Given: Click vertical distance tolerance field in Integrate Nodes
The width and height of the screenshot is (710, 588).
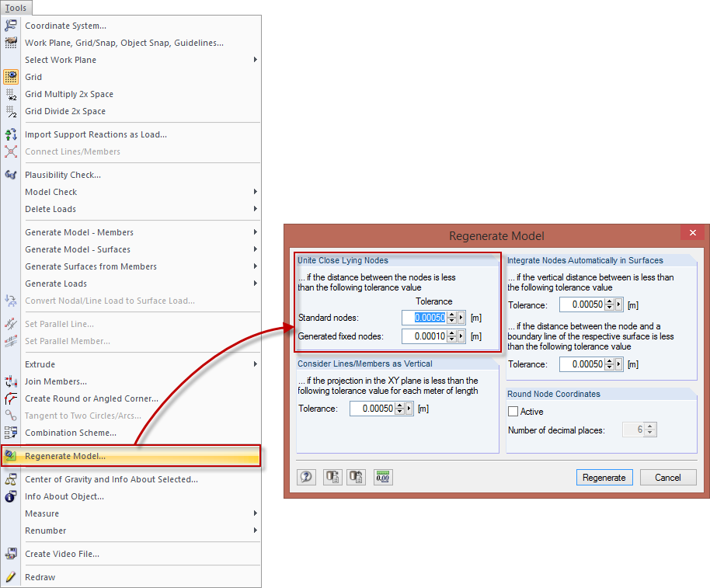Looking at the screenshot, I should click(582, 304).
